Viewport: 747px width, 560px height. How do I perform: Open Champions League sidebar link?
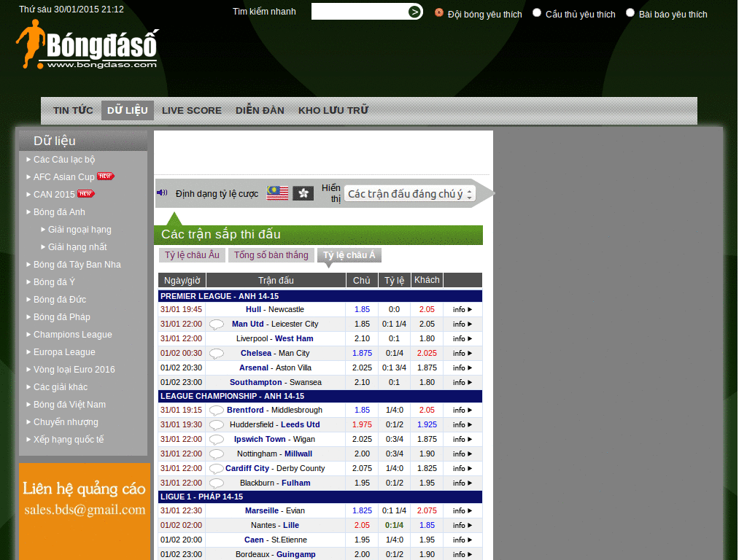click(72, 335)
